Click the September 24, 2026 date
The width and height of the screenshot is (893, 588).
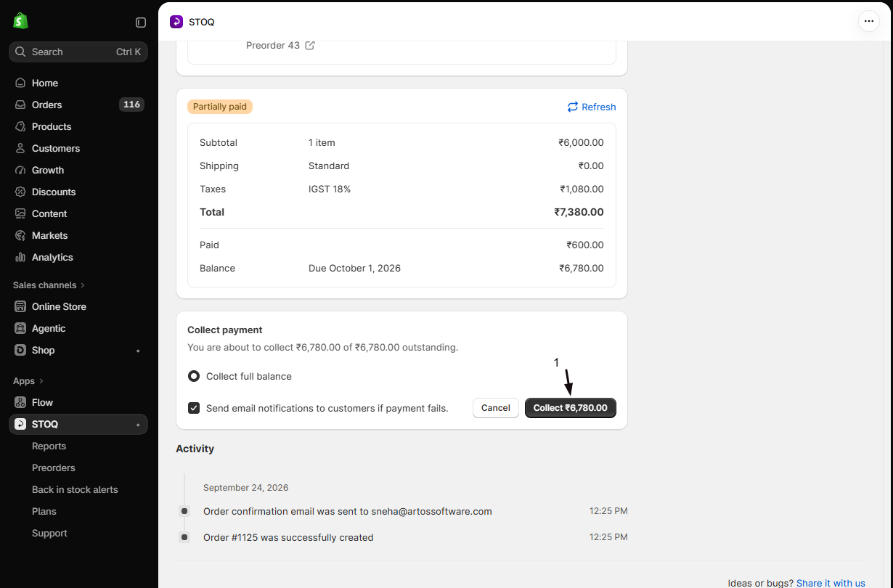[246, 488]
